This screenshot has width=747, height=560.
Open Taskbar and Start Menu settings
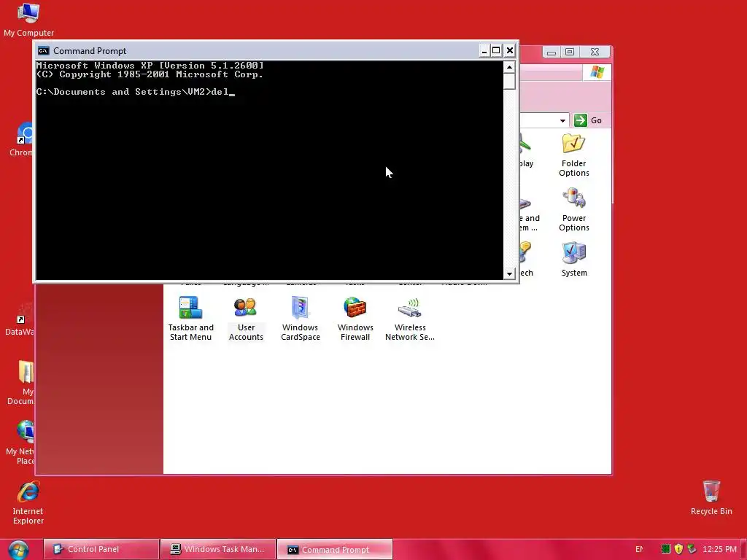coord(190,319)
